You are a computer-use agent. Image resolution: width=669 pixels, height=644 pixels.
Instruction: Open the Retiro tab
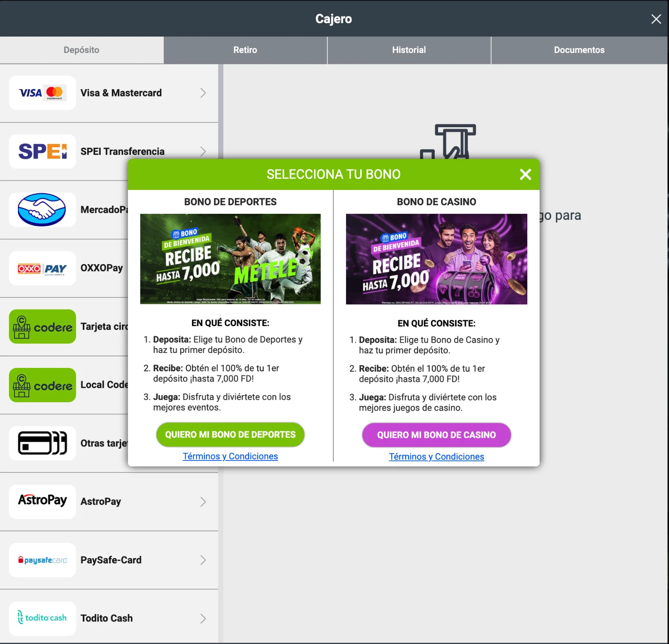tap(245, 50)
